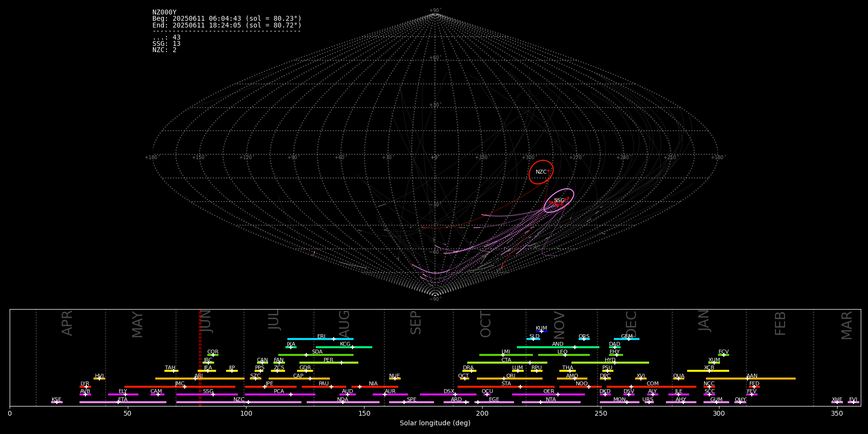Click the KCG shower label in timeline

pos(345,344)
